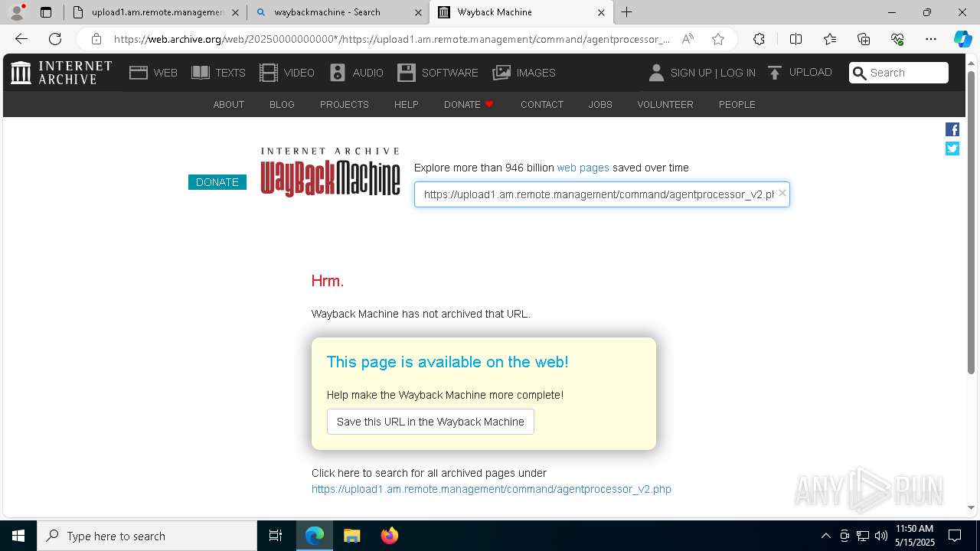
Task: Open the PROJECTS link
Action: pos(345,104)
